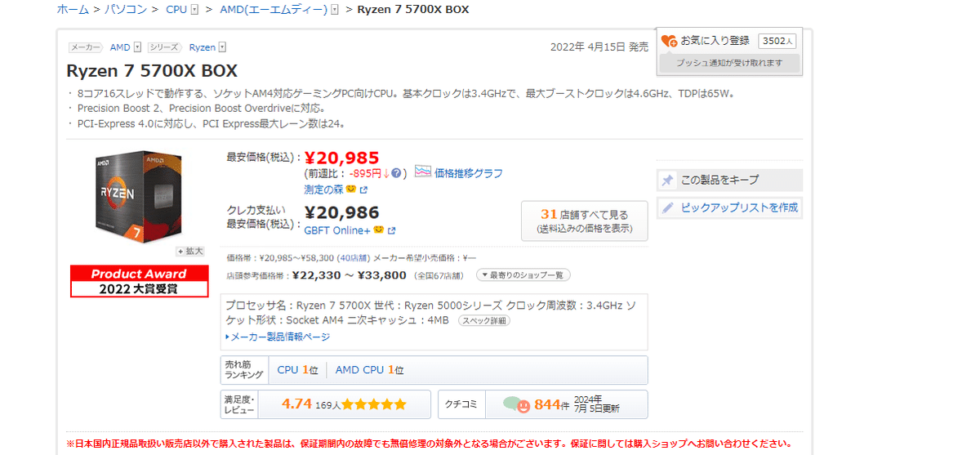The width and height of the screenshot is (980, 455).
Task: Click the pin icon on この製品をキープ
Action: click(x=667, y=180)
